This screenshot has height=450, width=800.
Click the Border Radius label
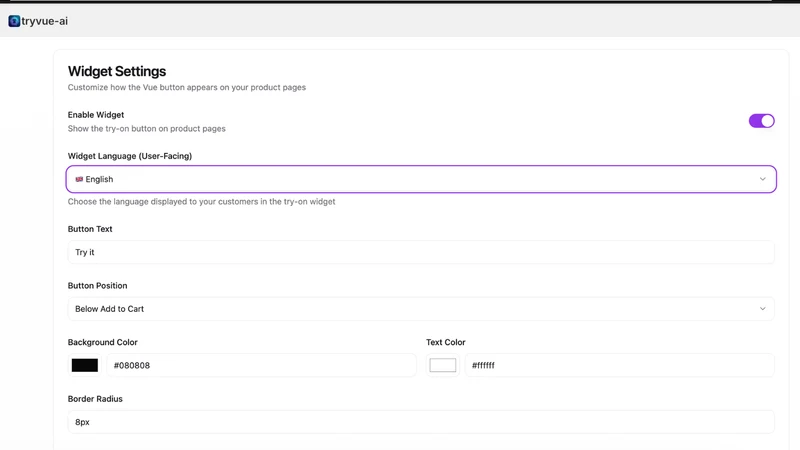pos(95,399)
